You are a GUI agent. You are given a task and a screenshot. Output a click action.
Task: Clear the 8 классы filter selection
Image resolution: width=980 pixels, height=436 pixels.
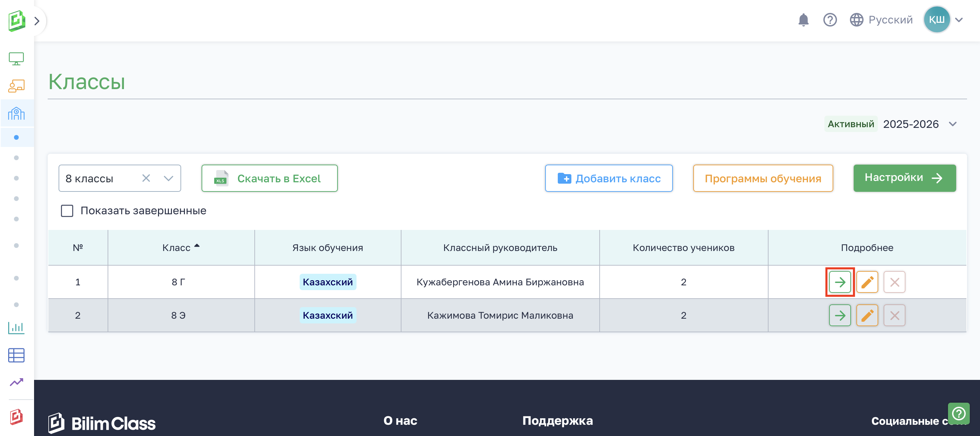[146, 178]
